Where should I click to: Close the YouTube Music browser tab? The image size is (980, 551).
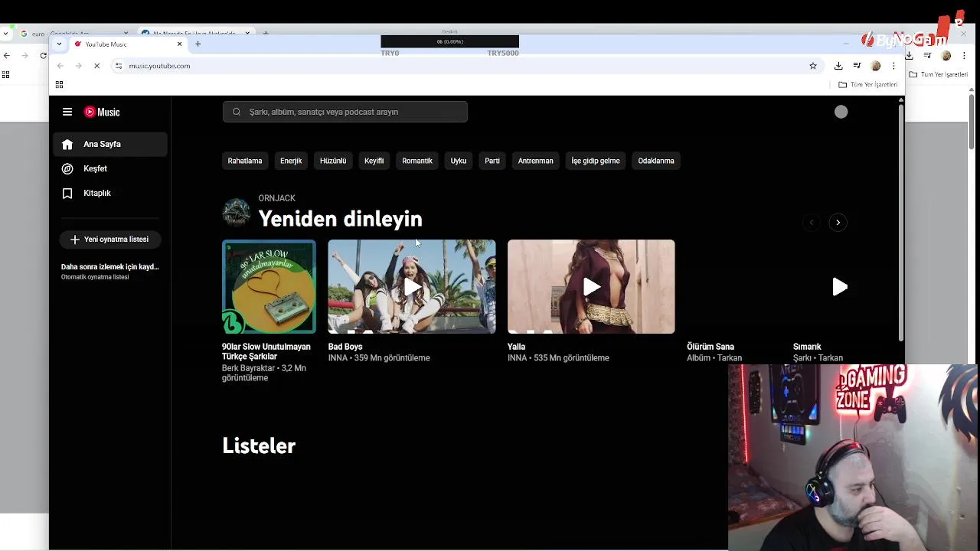(x=180, y=44)
